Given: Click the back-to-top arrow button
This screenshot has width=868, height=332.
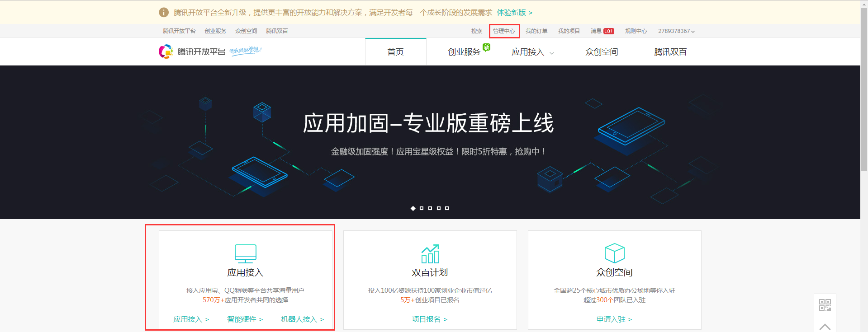Looking at the screenshot, I should pyautogui.click(x=825, y=325).
